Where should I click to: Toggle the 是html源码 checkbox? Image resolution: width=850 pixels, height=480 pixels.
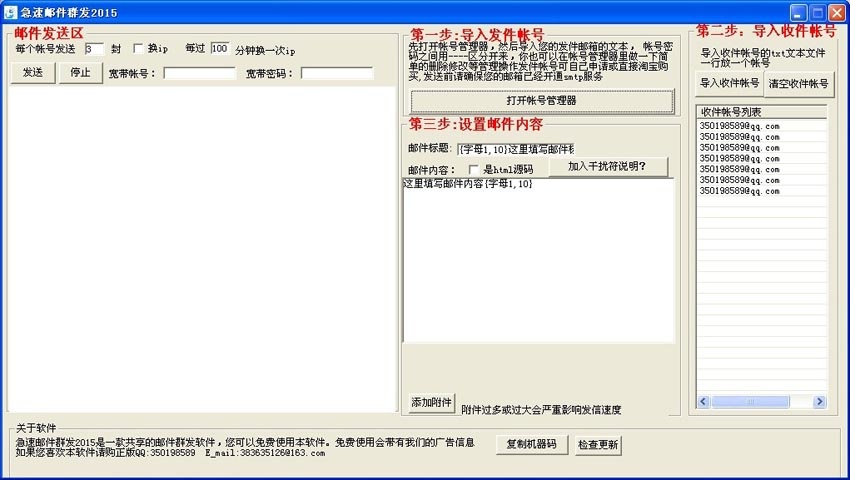474,169
